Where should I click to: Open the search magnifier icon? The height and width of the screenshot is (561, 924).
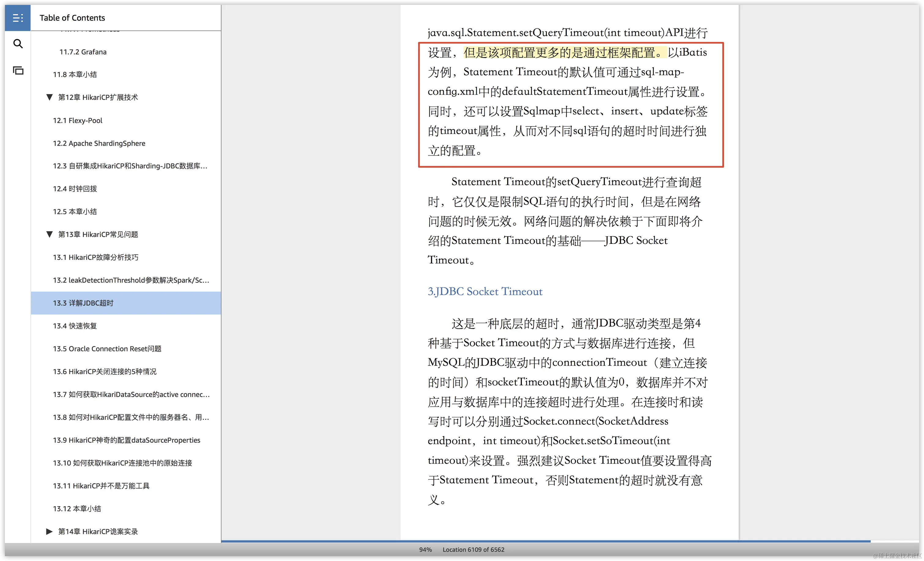click(x=18, y=44)
